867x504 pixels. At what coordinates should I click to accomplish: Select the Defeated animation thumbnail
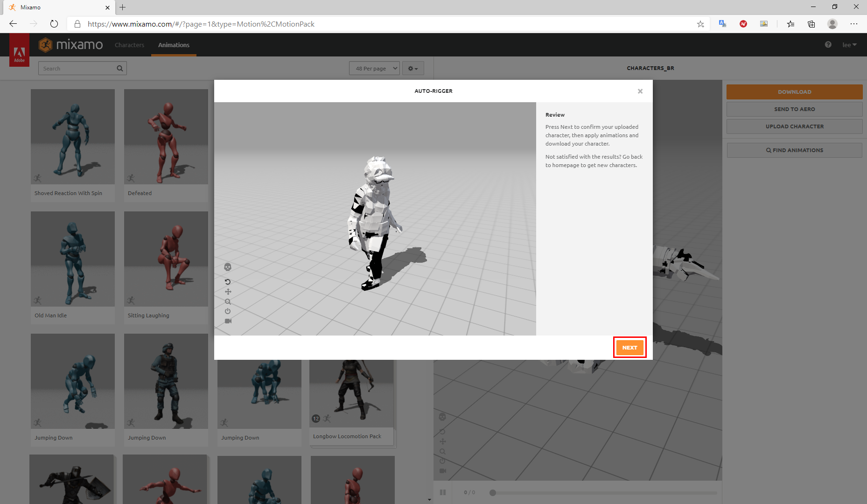[x=166, y=137]
